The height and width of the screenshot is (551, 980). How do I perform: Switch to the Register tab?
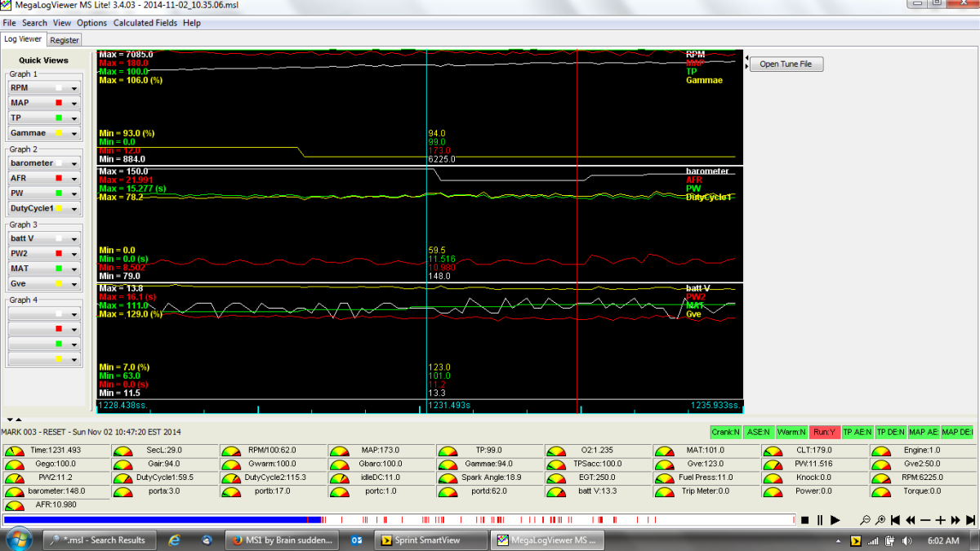[65, 39]
